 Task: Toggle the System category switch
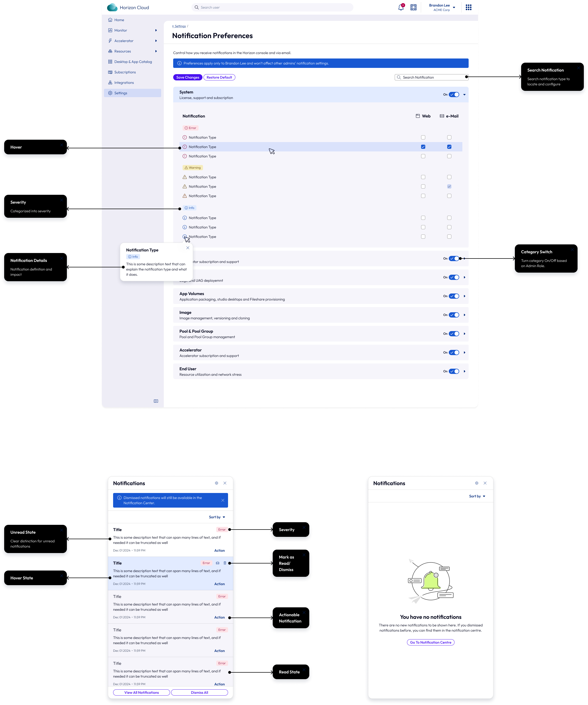[x=454, y=95]
